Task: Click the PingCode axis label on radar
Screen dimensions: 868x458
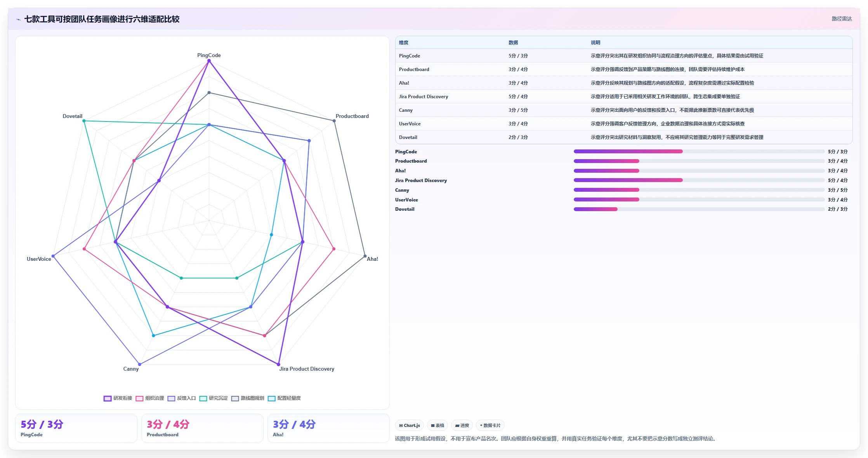Action: point(209,55)
